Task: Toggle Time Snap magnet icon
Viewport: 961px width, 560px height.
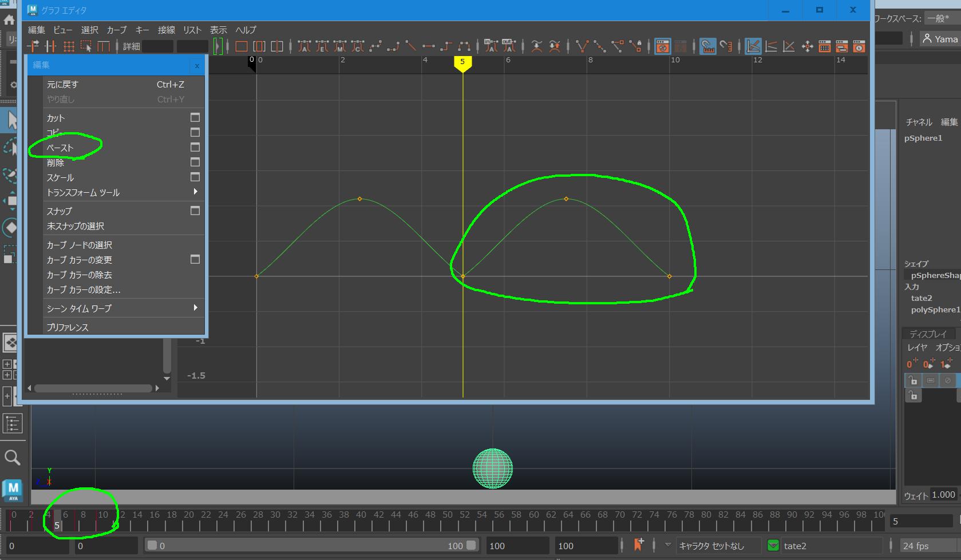Action: [x=708, y=46]
